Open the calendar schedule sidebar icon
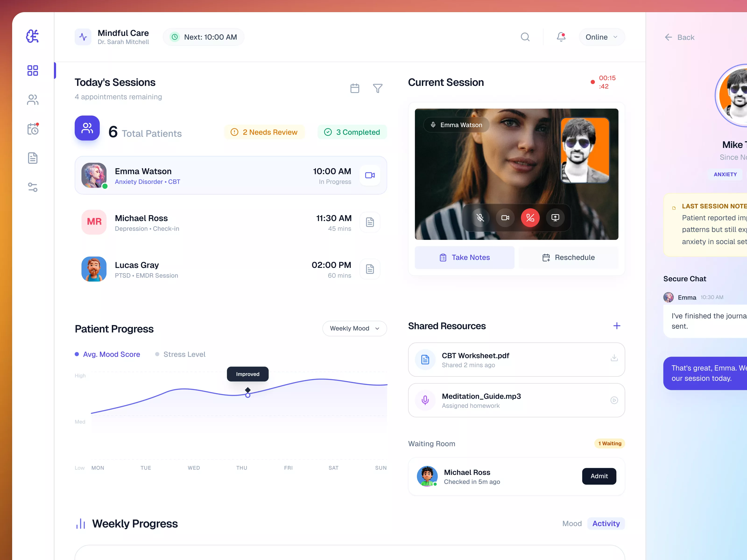Screen dimensions: 747x560 (x=33, y=129)
